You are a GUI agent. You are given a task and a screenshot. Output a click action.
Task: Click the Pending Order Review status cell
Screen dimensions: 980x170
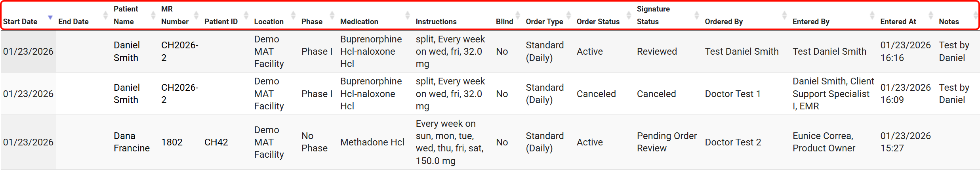pyautogui.click(x=667, y=142)
